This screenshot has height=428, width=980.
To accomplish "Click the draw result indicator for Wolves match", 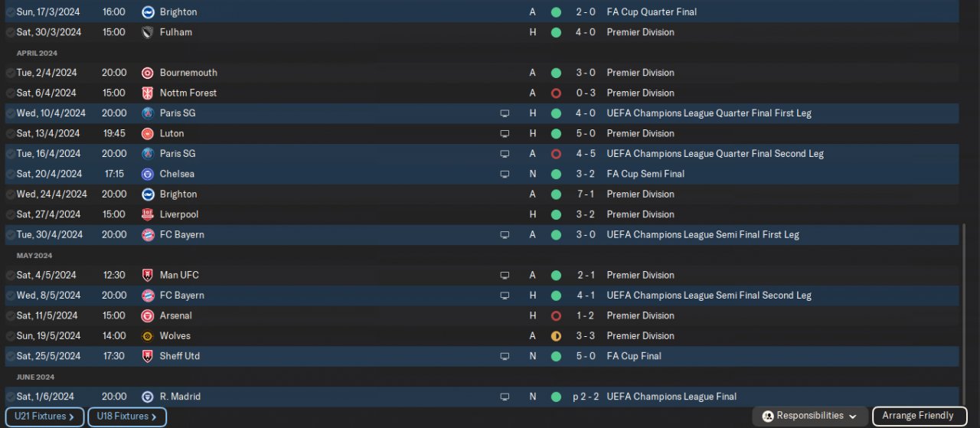I will click(556, 336).
